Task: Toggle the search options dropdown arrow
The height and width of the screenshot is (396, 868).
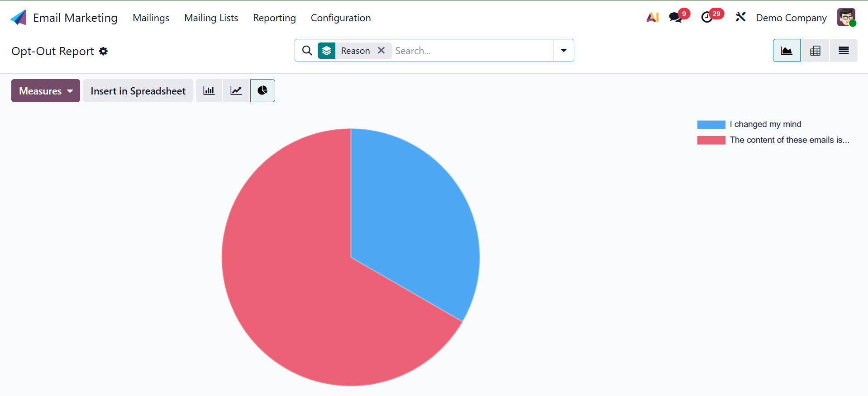Action: pyautogui.click(x=563, y=51)
